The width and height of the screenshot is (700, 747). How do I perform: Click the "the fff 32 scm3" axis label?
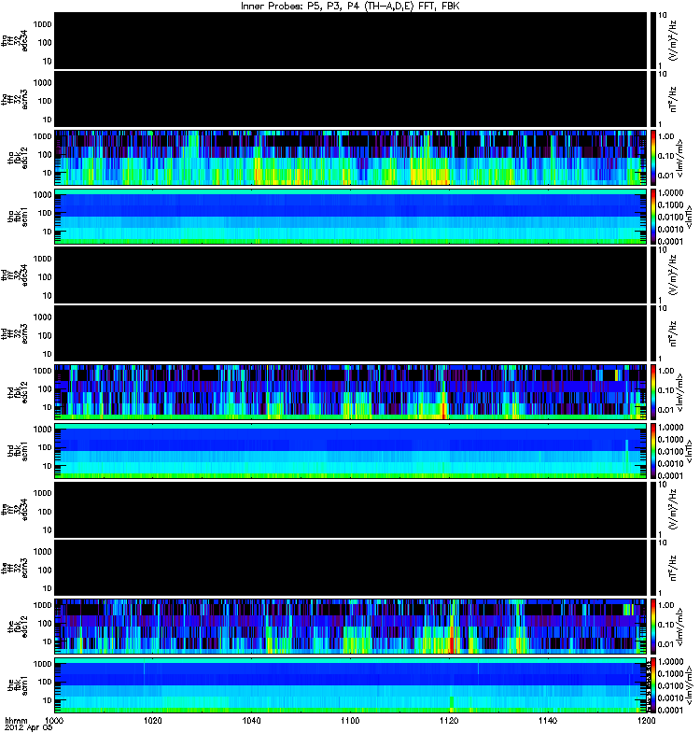pos(15,568)
